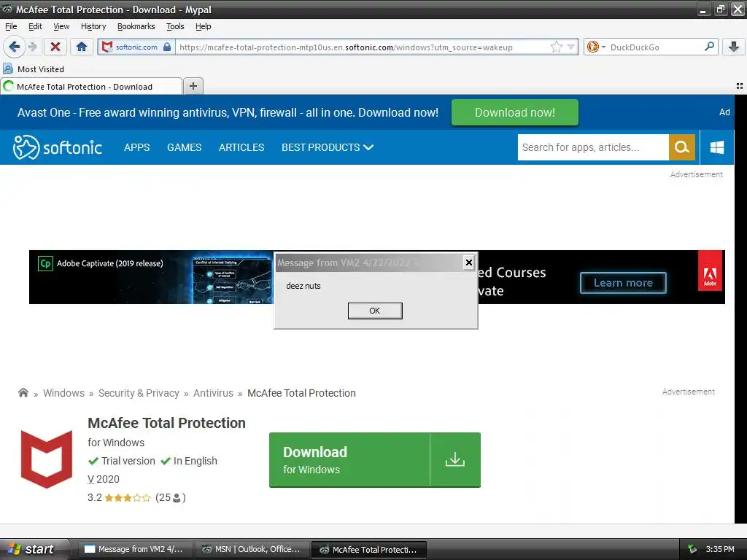Open a new tab with plus button
This screenshot has height=560, width=747.
[193, 86]
